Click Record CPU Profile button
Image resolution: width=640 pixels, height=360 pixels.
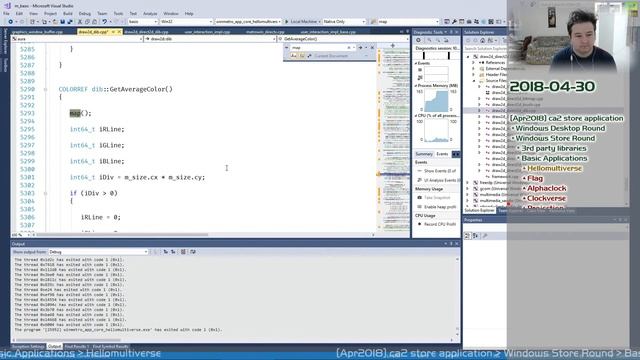tap(436, 224)
